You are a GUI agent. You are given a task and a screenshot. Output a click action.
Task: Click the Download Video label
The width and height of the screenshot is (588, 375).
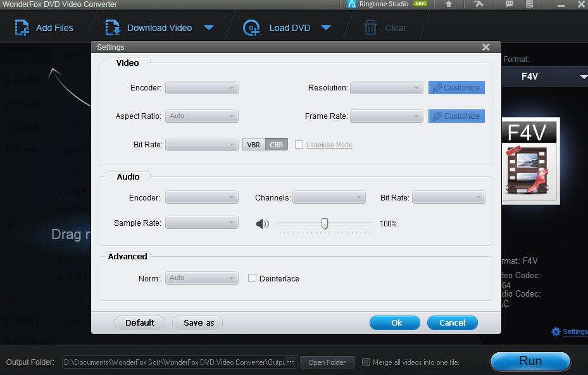pyautogui.click(x=160, y=28)
